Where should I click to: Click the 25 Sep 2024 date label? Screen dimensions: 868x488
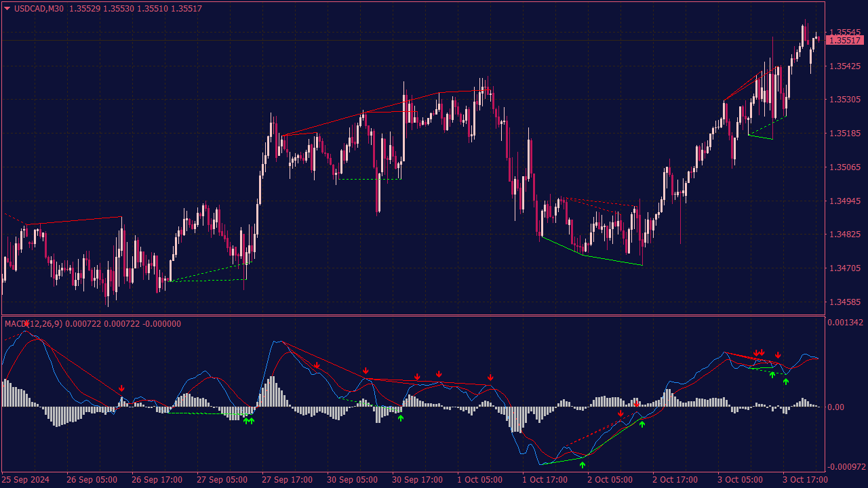click(x=26, y=480)
